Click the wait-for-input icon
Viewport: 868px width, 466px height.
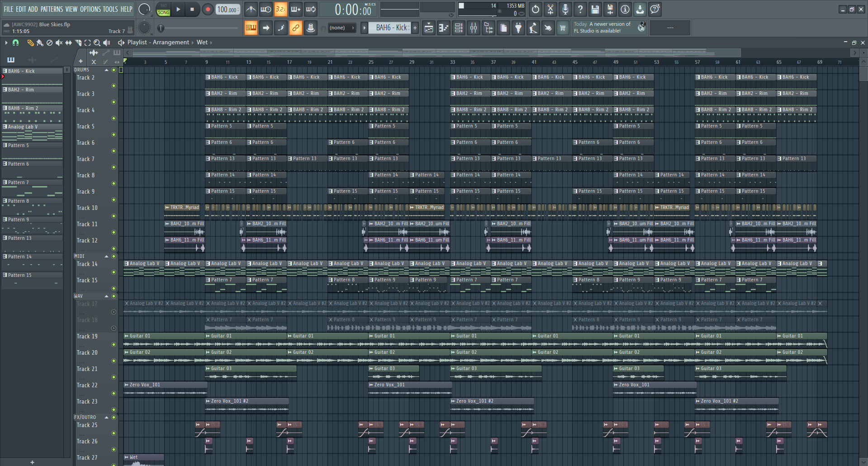(x=266, y=9)
